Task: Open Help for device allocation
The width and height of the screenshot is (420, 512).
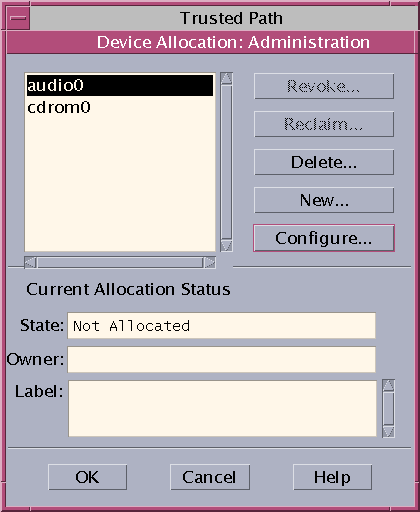Action: point(332,477)
